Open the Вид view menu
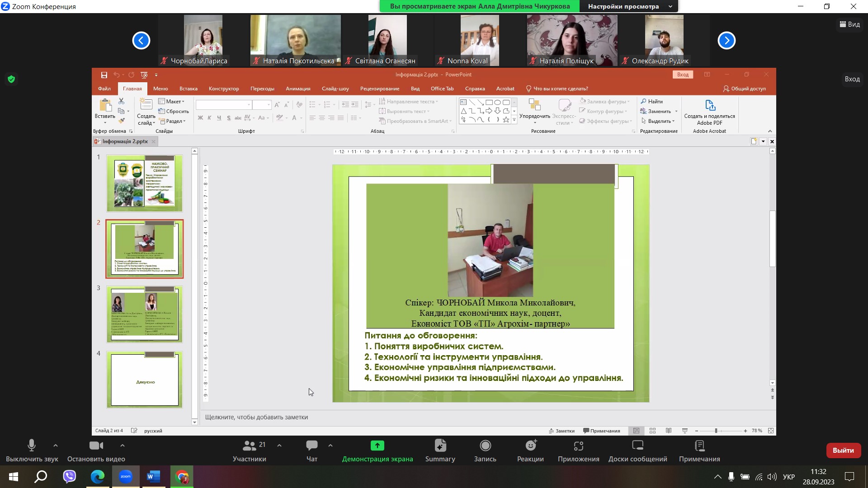Screen dimensions: 868x488 coord(849,24)
